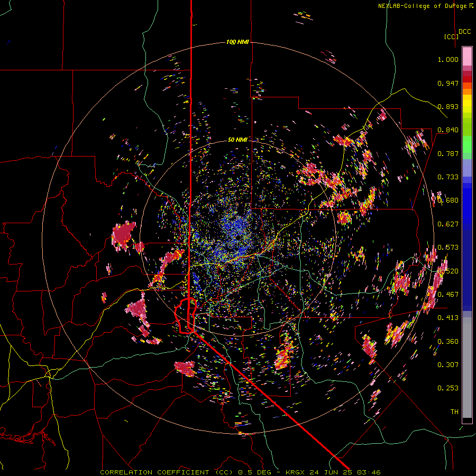Click the 0.253 scale value

448,388
